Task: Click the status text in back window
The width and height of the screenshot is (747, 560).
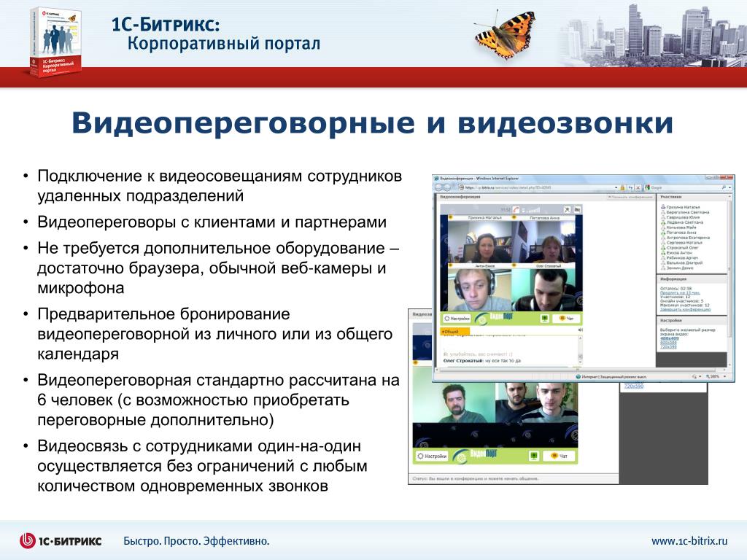Action: tap(476, 478)
